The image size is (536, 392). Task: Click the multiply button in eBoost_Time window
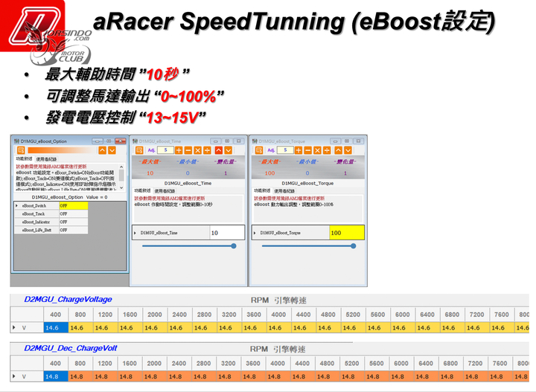tap(197, 150)
